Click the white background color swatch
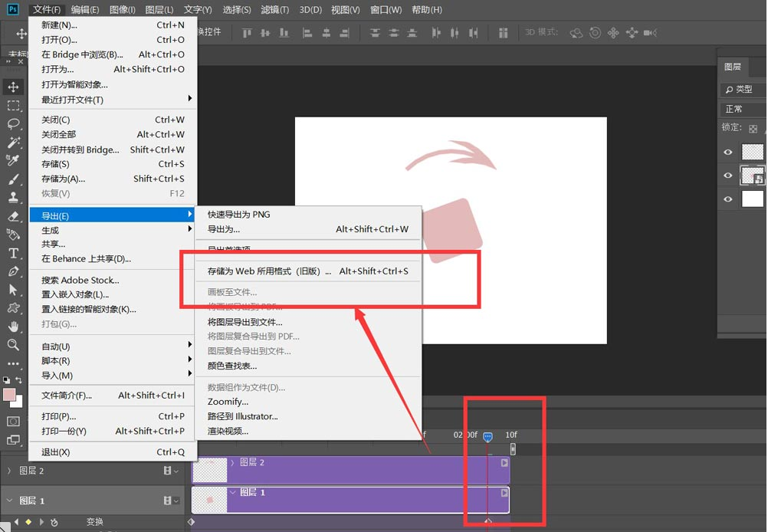This screenshot has width=768, height=532. pyautogui.click(x=18, y=402)
